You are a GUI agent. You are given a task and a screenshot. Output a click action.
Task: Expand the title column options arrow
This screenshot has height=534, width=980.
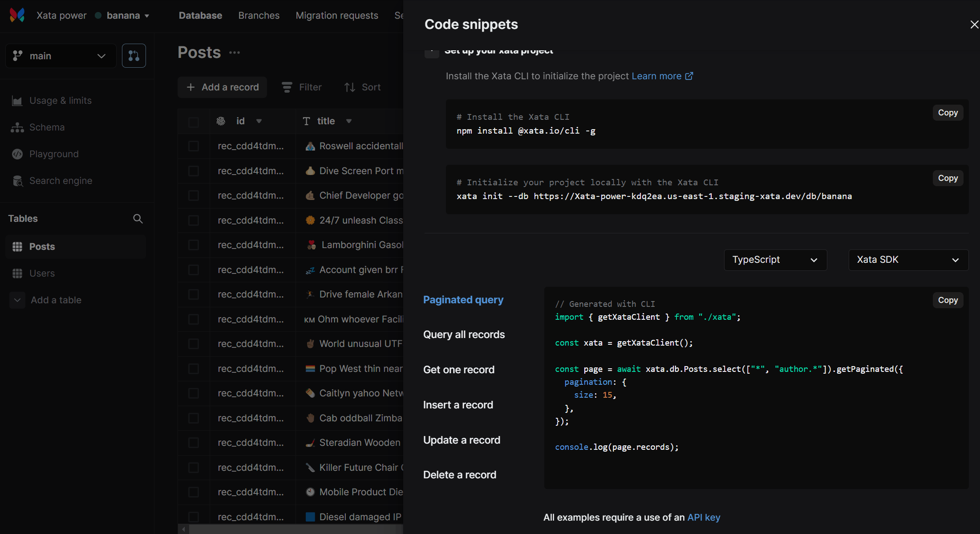(x=349, y=121)
